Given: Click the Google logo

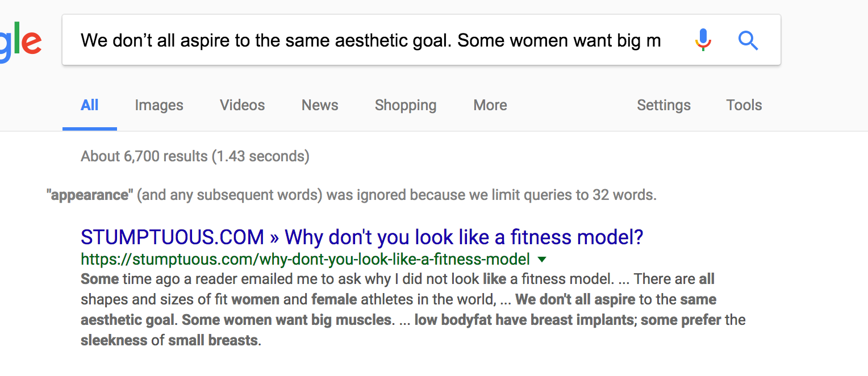Looking at the screenshot, I should (20, 41).
